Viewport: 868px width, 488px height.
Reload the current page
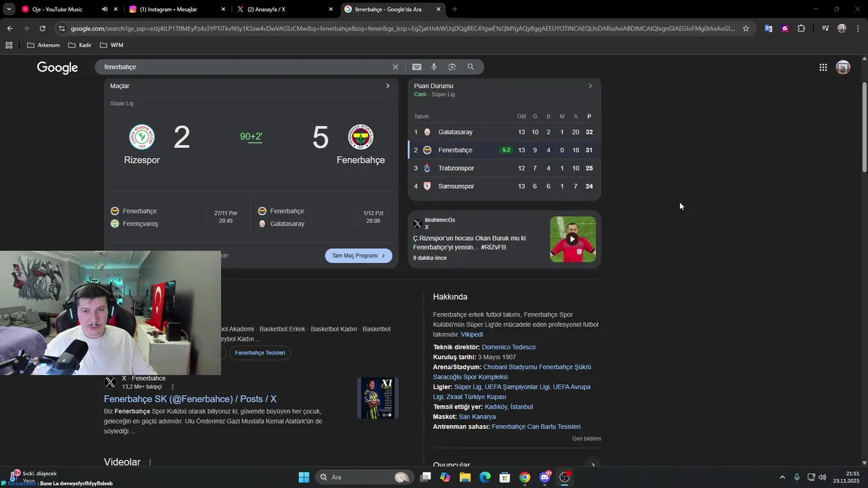(42, 28)
